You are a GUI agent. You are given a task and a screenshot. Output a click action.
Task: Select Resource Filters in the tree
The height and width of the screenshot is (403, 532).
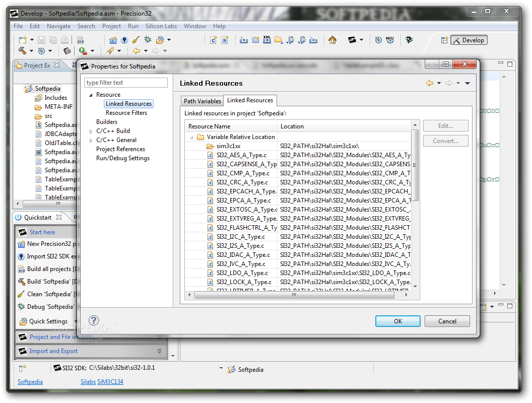click(x=126, y=113)
